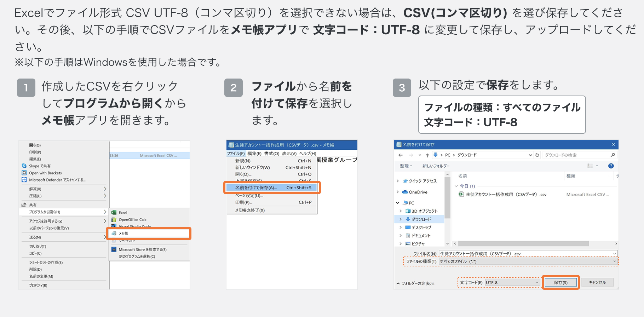Click the Brackets icon beside Open with Brackets
Image resolution: width=644 pixels, height=317 pixels.
[x=24, y=173]
